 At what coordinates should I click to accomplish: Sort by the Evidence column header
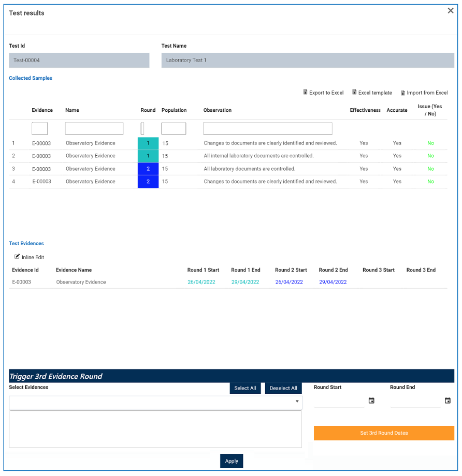tap(42, 110)
